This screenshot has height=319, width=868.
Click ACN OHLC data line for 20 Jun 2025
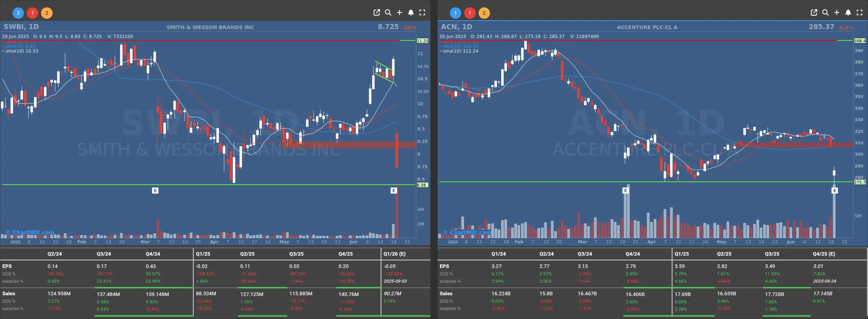pos(519,37)
